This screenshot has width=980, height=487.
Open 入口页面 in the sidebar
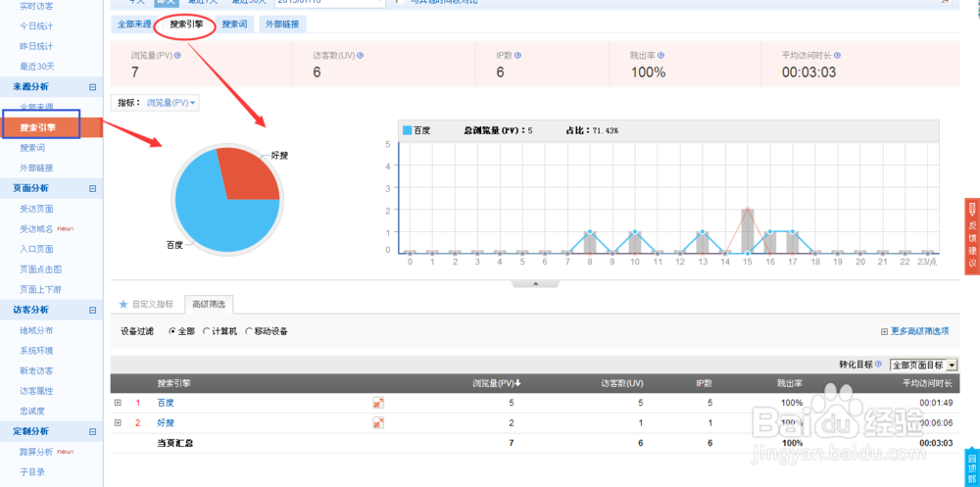click(x=36, y=250)
